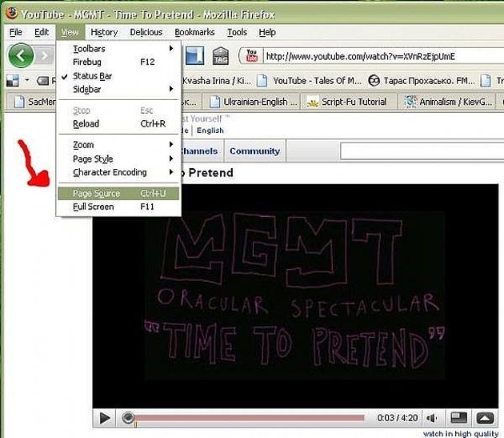Open the File menu
The width and height of the screenshot is (504, 438).
[16, 32]
